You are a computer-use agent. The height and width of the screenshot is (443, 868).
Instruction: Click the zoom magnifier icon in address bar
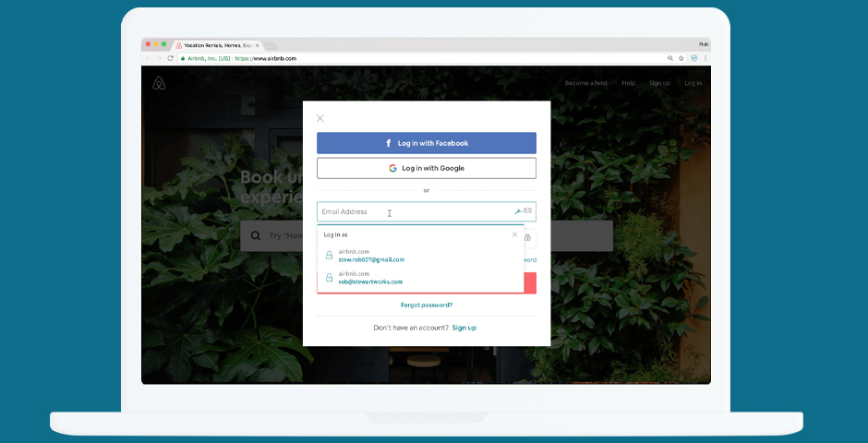click(x=670, y=58)
